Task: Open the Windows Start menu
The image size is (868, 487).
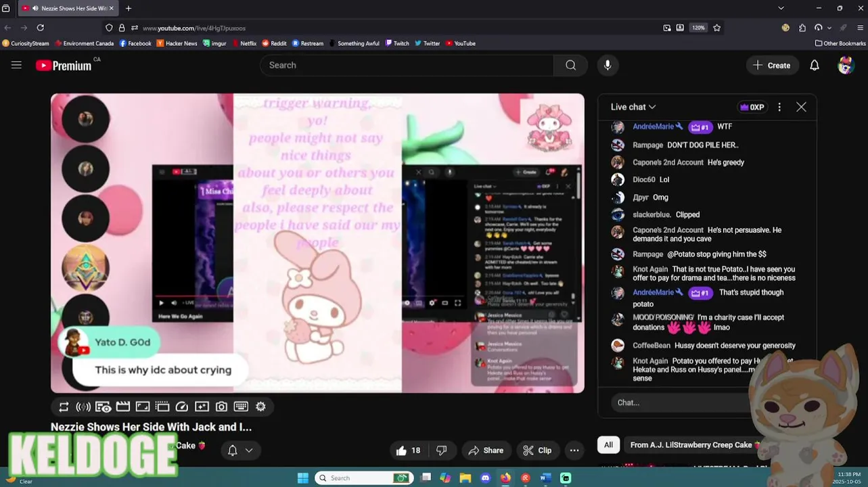Action: tap(303, 478)
